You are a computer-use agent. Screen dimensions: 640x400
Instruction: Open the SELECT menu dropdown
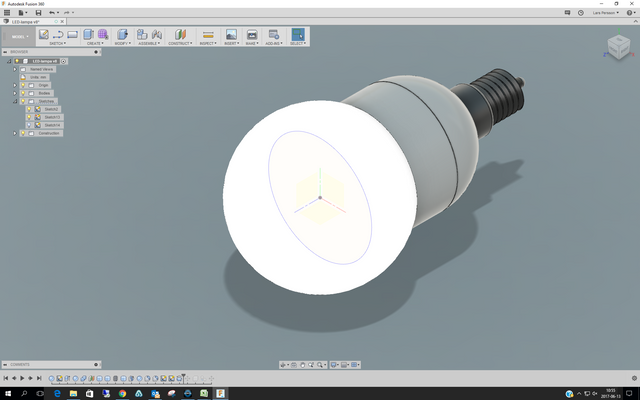point(298,43)
